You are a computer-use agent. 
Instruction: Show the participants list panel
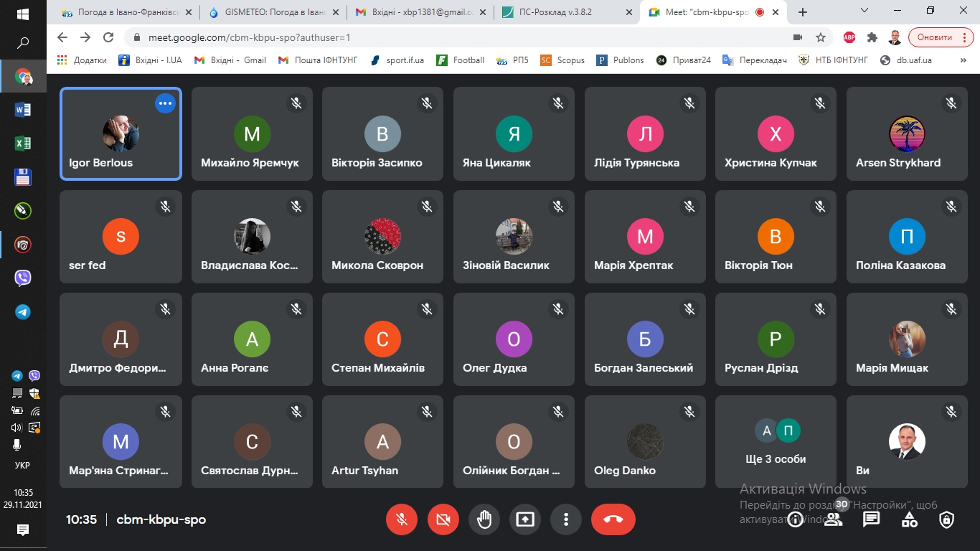833,520
